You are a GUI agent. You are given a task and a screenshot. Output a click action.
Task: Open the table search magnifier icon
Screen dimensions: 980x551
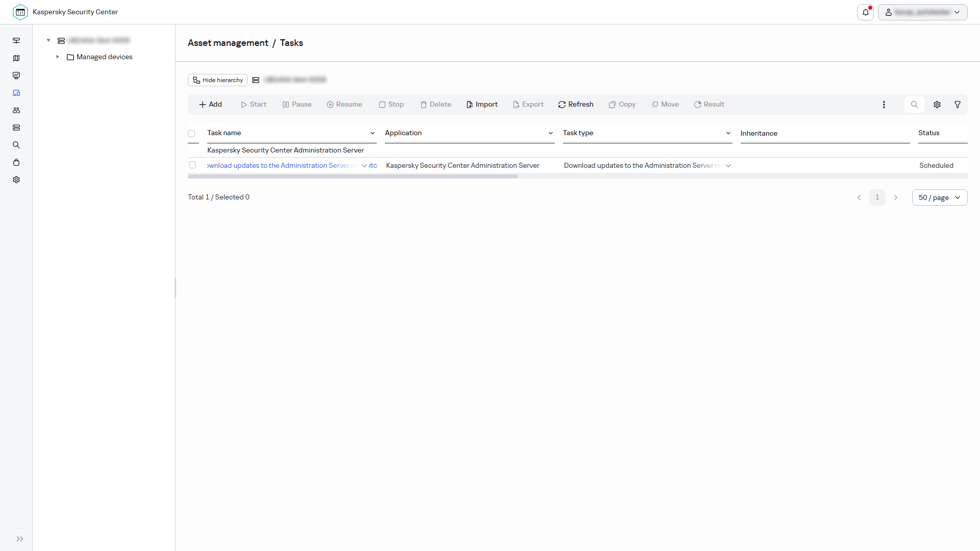point(915,105)
